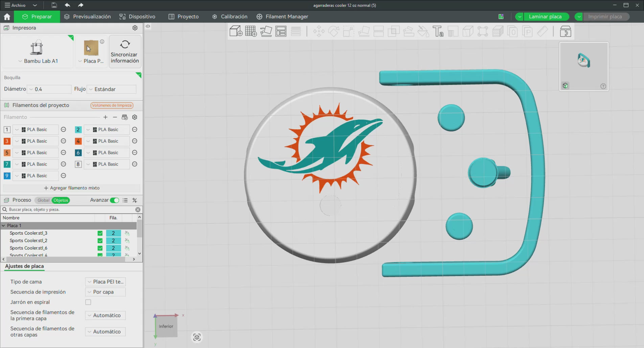The height and width of the screenshot is (348, 644).
Task: Open the Assembly view icon
Action: [x=566, y=31]
